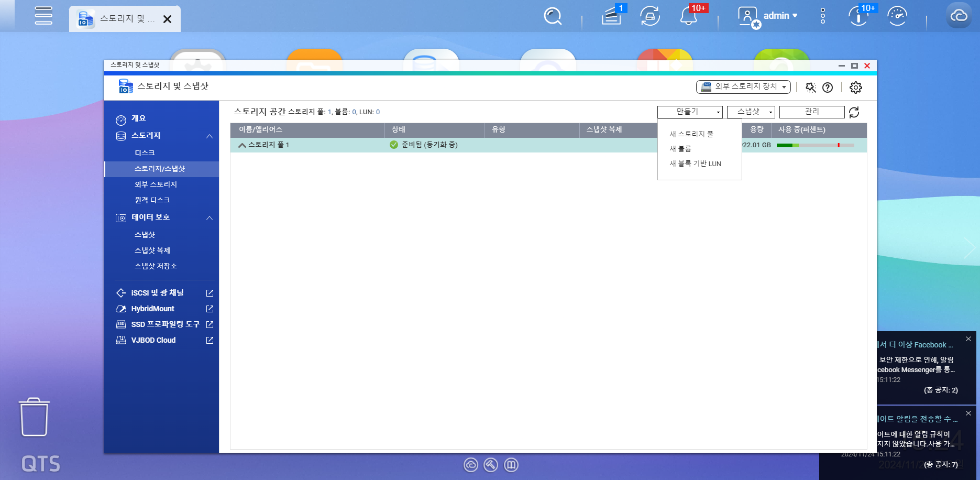The height and width of the screenshot is (480, 980).
Task: Close the Storage & Snapshots taskbar tab
Action: click(168, 19)
